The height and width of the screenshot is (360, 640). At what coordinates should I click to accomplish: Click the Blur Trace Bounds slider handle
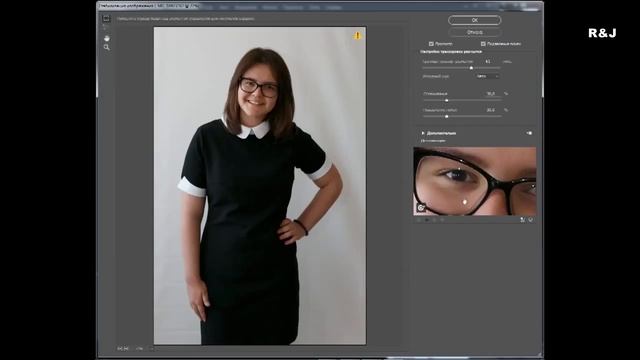coord(471,68)
